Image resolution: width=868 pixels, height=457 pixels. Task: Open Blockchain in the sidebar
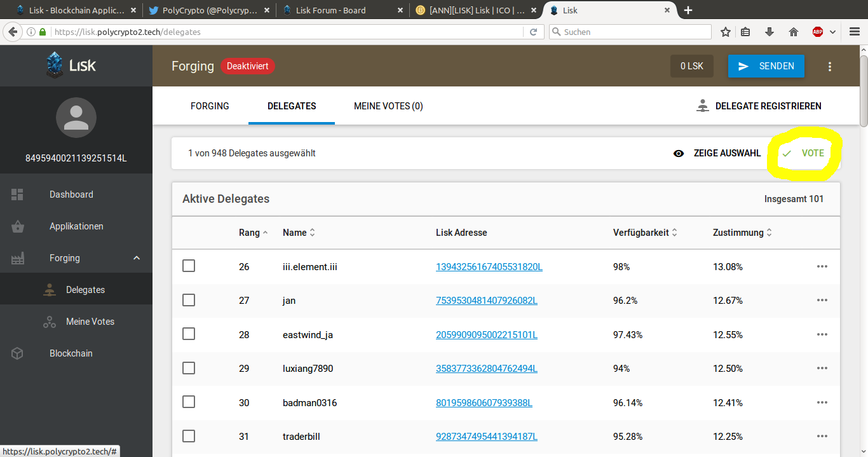pyautogui.click(x=71, y=353)
